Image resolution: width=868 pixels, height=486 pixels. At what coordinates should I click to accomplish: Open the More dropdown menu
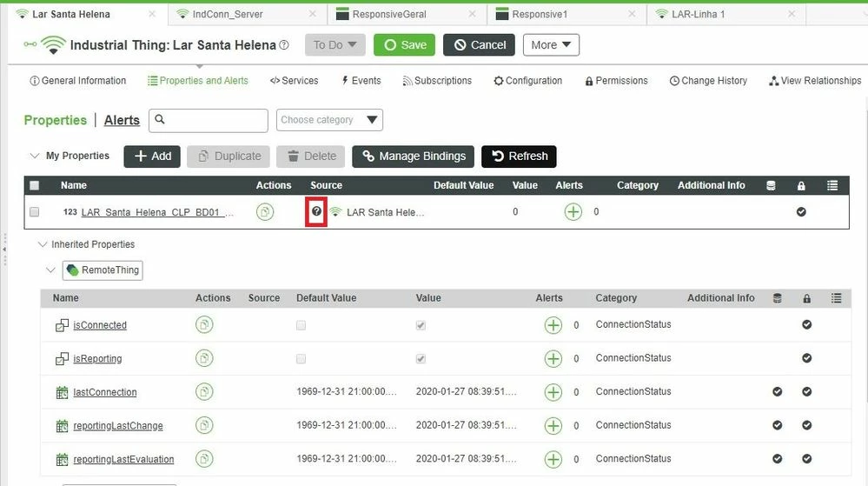pos(551,45)
